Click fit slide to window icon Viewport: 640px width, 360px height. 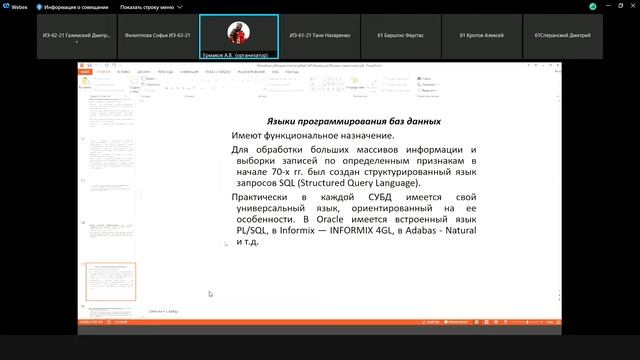coord(558,322)
